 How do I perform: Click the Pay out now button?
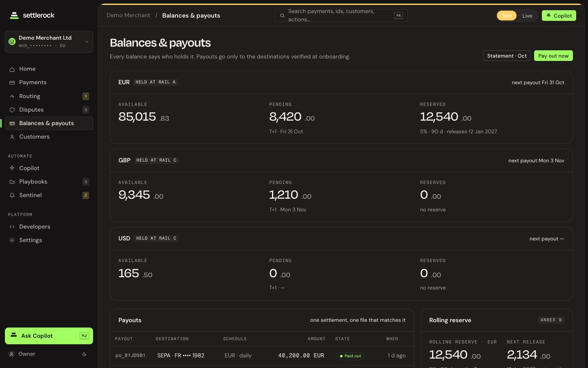[553, 56]
